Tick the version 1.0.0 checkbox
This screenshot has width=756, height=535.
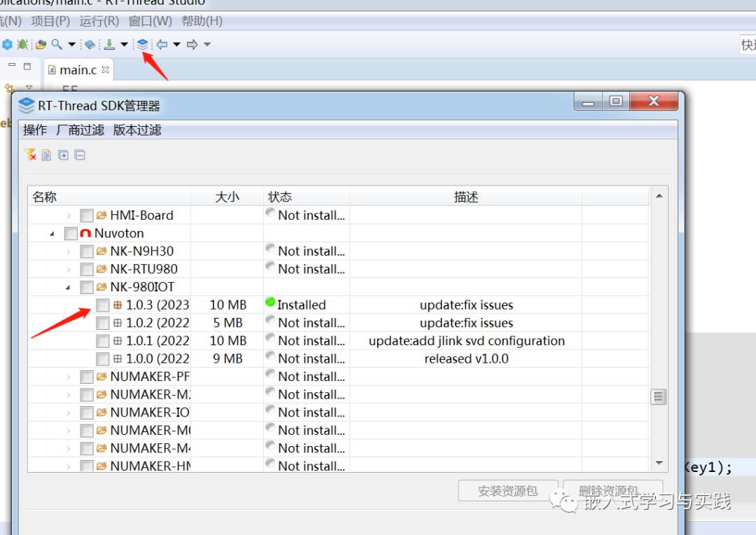pyautogui.click(x=103, y=359)
